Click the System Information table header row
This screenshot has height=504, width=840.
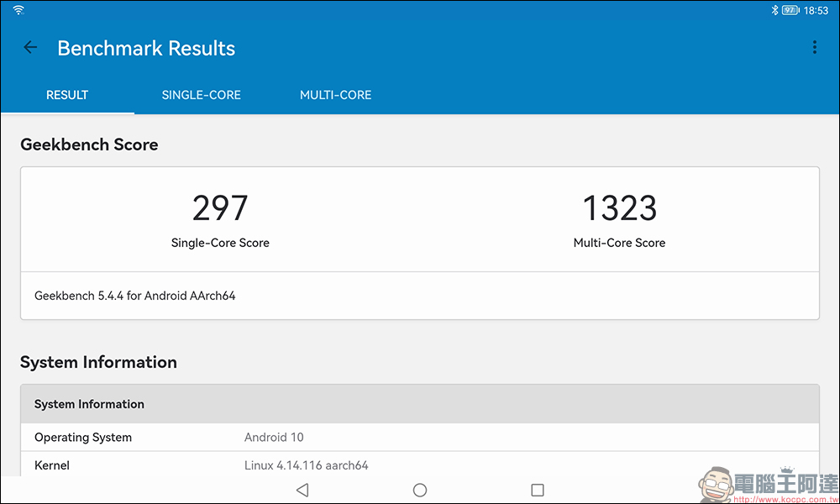(420, 404)
